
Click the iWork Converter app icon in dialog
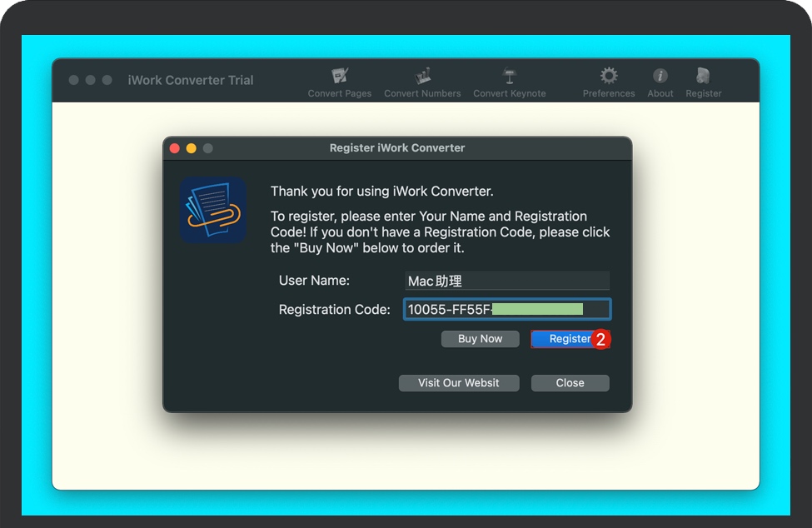[213, 210]
